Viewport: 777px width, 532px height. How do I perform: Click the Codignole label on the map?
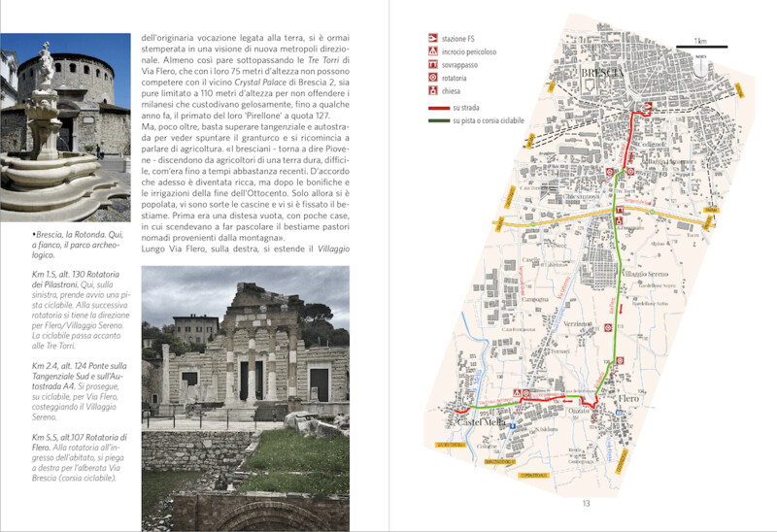(x=652, y=144)
